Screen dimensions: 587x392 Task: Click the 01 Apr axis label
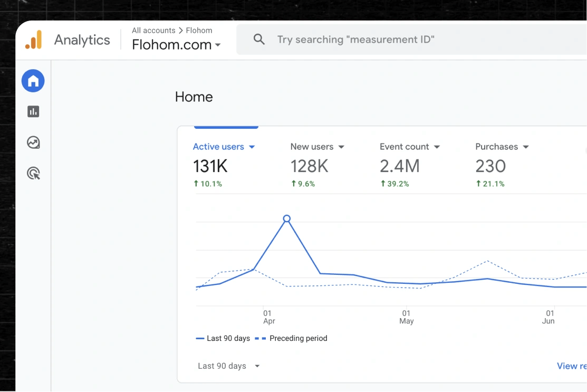(x=269, y=317)
